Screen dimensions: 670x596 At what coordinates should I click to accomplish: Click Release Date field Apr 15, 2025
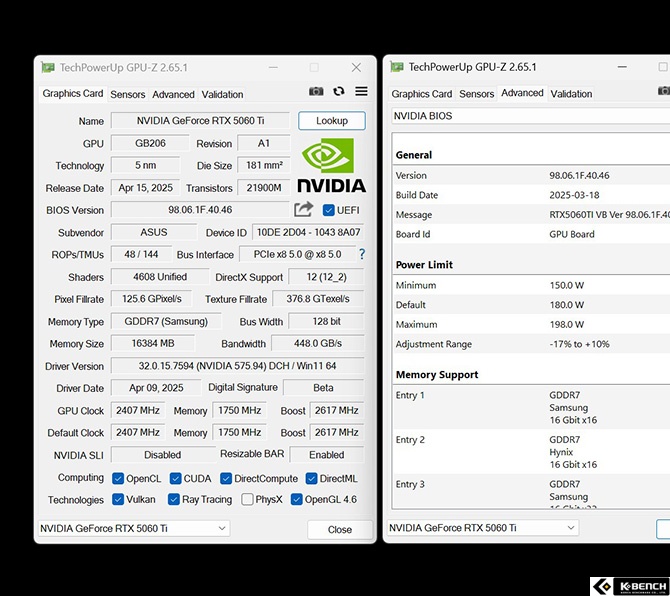click(x=145, y=188)
